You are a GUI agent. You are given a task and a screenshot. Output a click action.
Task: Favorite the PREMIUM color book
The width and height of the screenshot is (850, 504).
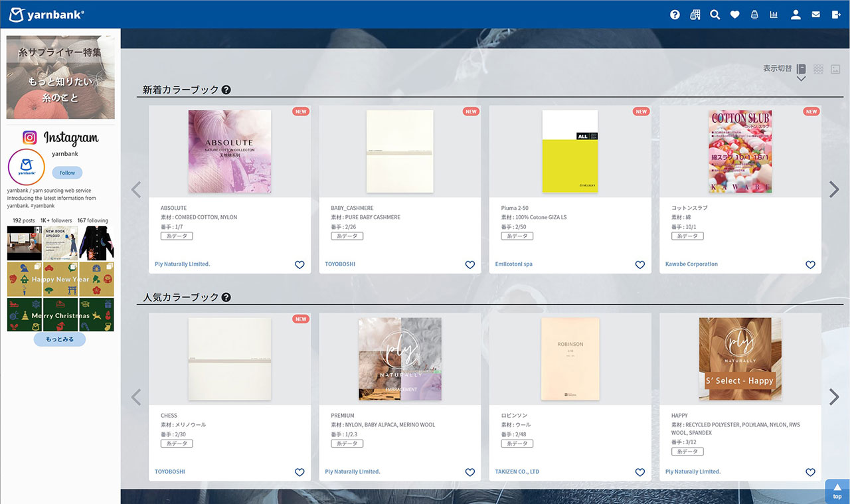coord(469,472)
